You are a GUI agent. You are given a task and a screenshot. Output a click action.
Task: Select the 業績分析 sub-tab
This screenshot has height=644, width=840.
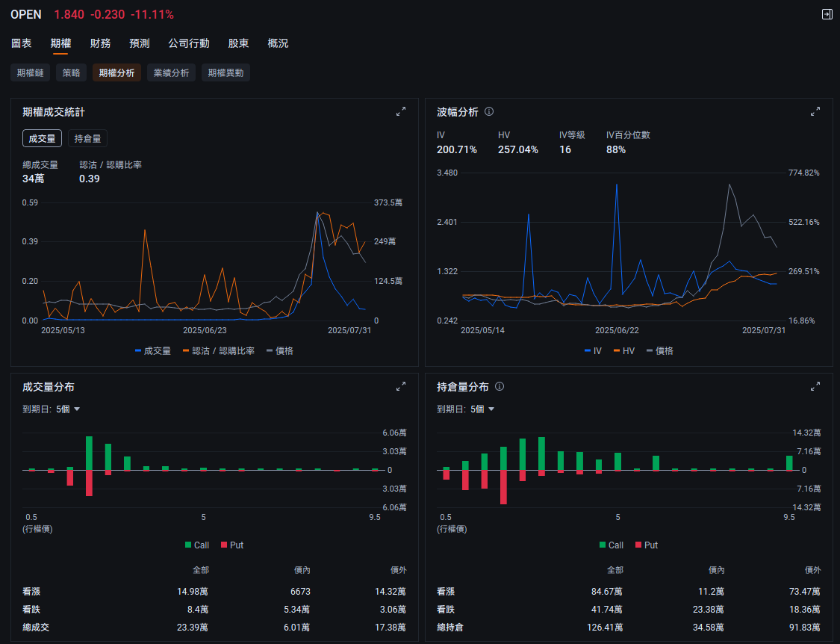171,72
